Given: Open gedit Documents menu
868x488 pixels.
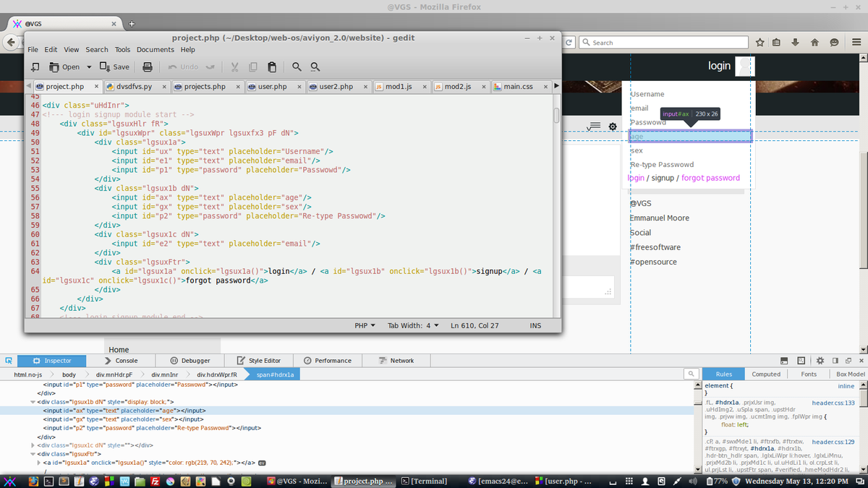Looking at the screenshot, I should (x=156, y=50).
